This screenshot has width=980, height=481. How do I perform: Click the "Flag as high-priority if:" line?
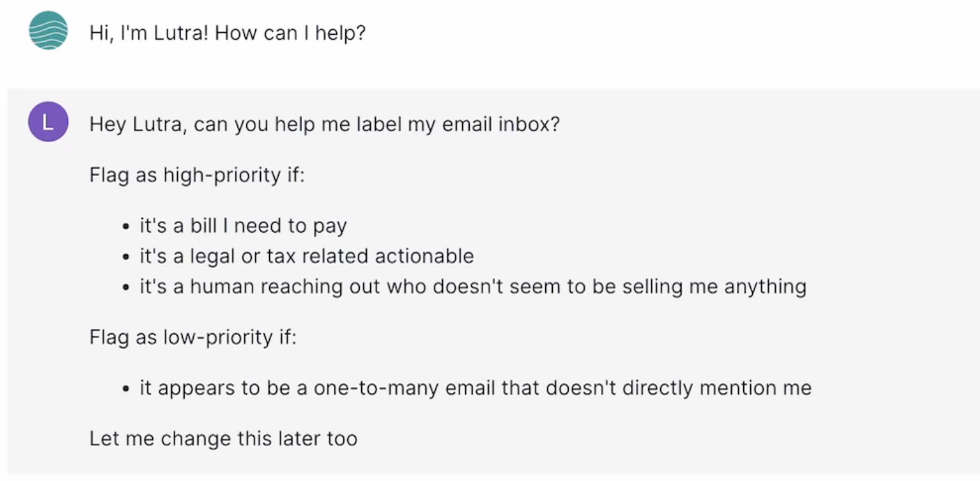(x=197, y=175)
